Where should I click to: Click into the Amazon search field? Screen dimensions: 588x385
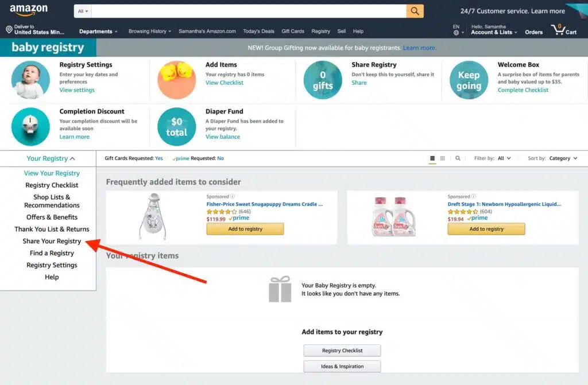point(248,11)
